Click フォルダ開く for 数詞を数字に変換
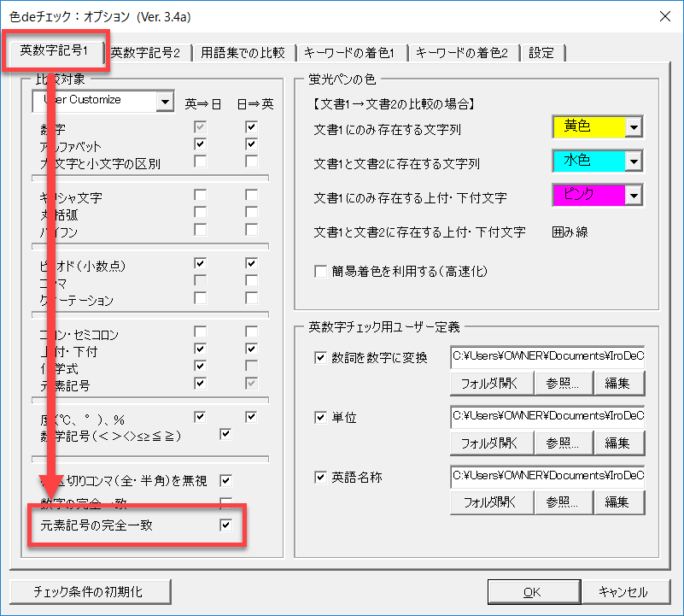This screenshot has width=684, height=616. point(489,383)
